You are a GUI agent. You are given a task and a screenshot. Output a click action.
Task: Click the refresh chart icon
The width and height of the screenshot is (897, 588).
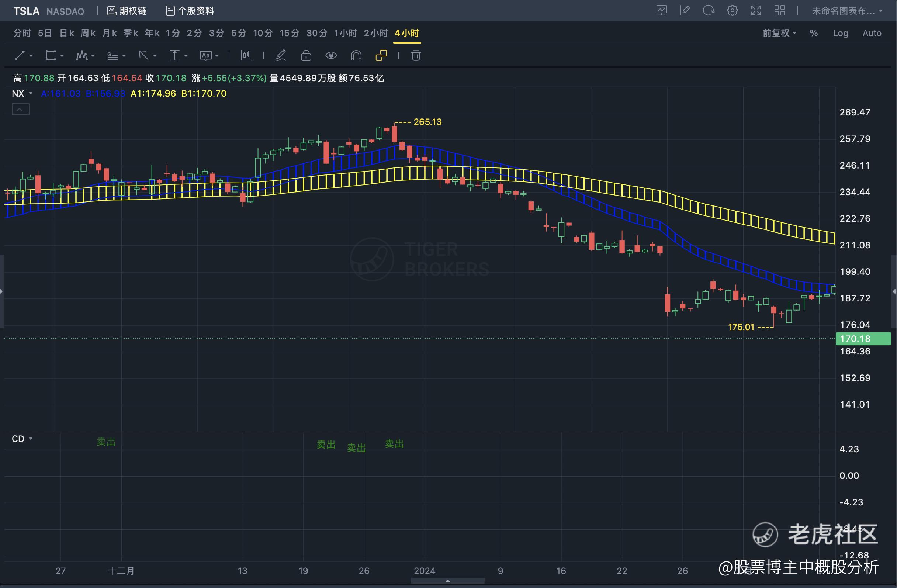click(709, 11)
